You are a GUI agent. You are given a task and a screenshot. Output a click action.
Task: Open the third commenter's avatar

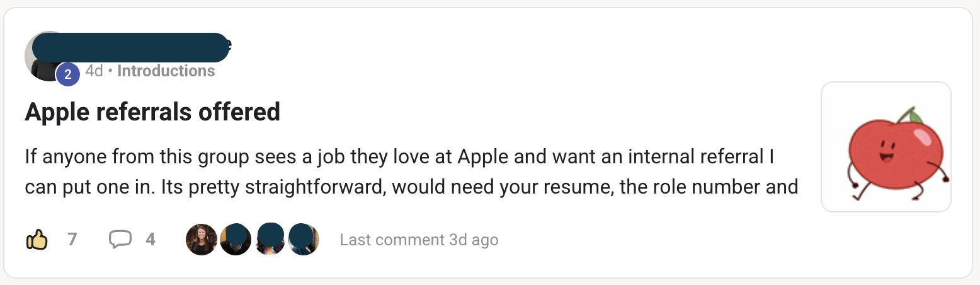click(270, 240)
